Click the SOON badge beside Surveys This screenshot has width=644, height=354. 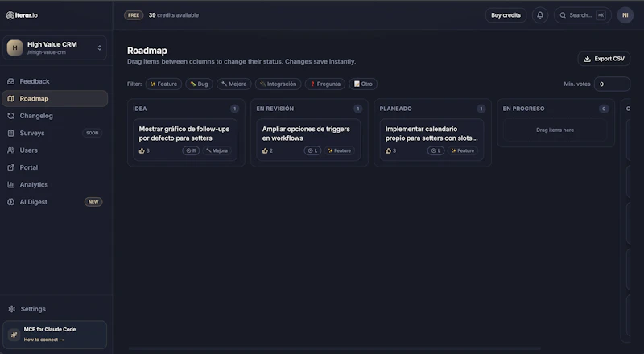tap(92, 133)
